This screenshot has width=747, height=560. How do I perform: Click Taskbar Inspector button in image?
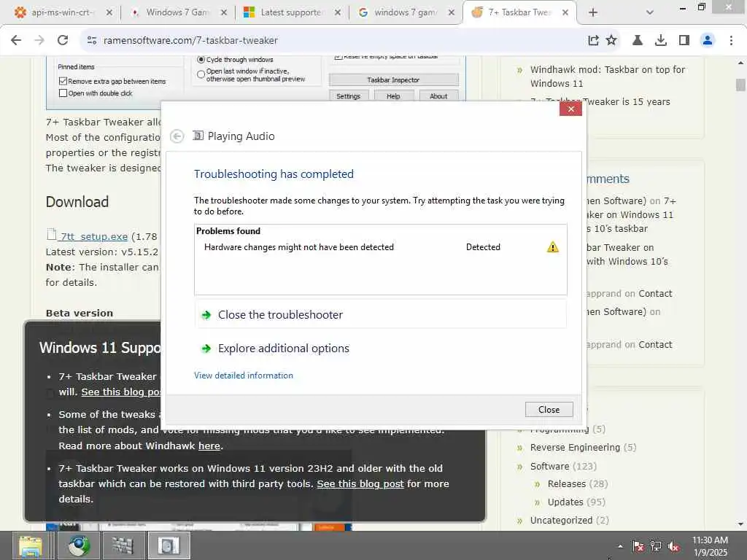click(x=393, y=80)
